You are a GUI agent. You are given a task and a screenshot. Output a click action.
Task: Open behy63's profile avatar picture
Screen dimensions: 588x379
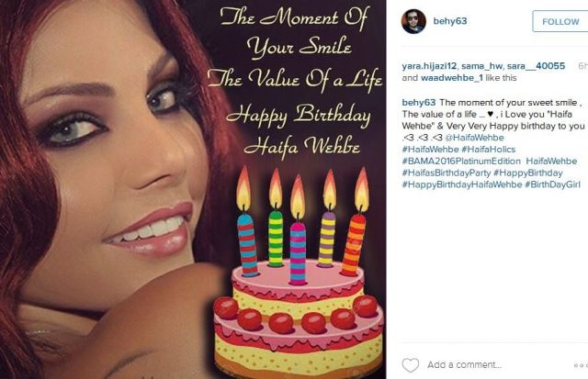point(413,21)
